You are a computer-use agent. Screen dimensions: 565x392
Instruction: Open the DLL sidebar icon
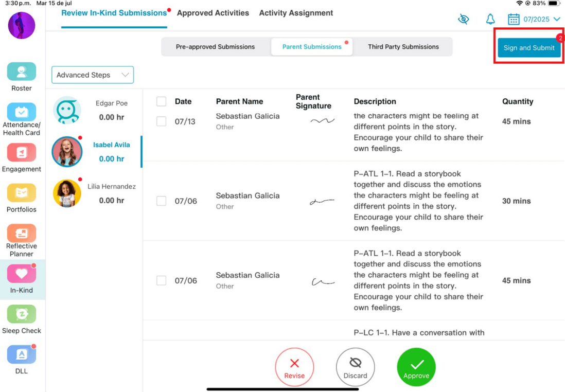click(x=21, y=354)
